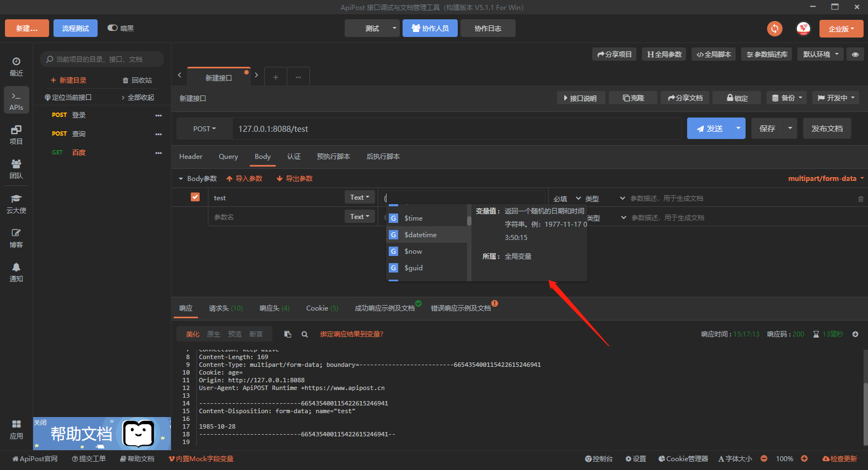Image resolution: width=868 pixels, height=470 pixels.
Task: Open the 通知 notifications bell icon
Action: click(16, 272)
